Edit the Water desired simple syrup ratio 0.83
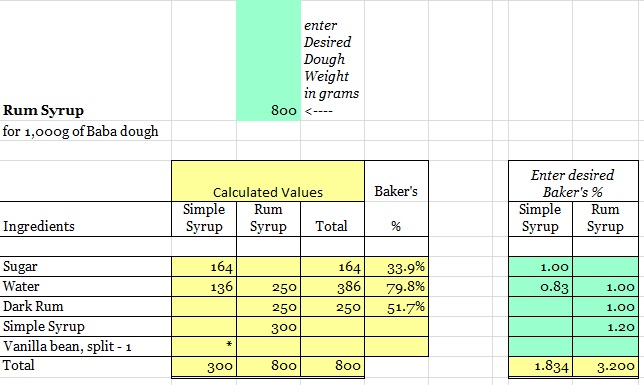 (x=540, y=286)
